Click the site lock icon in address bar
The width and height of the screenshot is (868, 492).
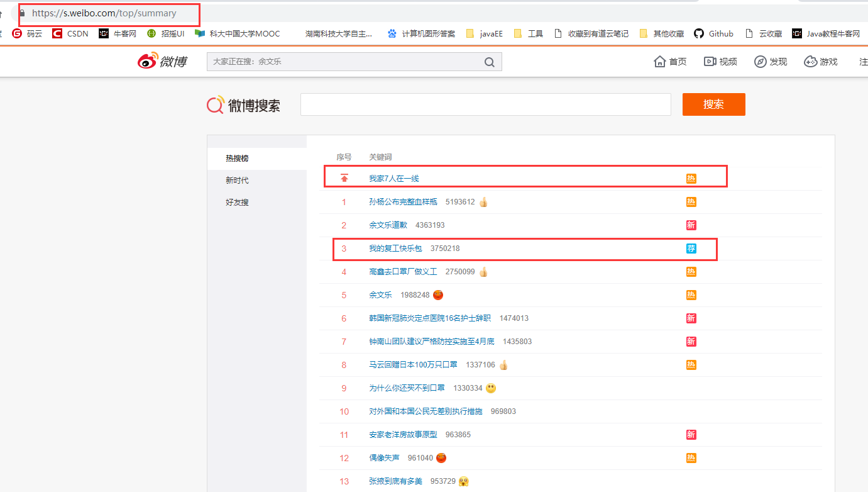pos(22,13)
